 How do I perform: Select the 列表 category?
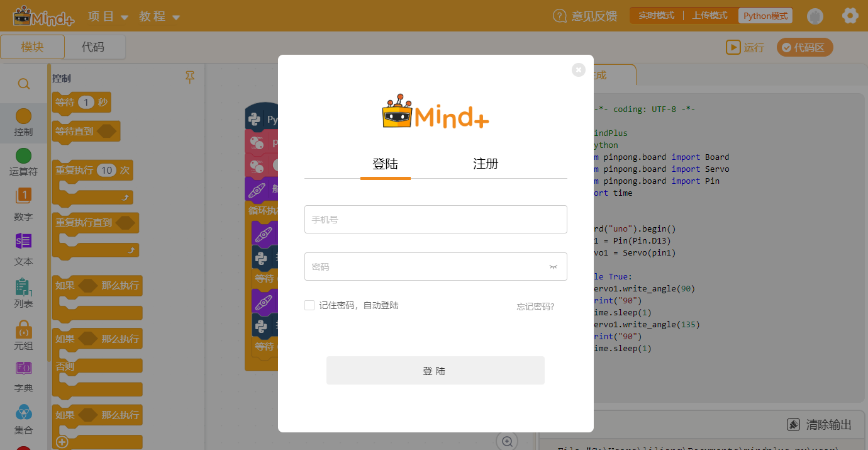point(23,293)
